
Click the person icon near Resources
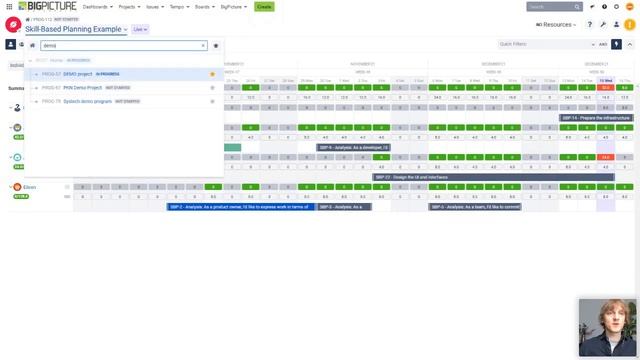616,24
